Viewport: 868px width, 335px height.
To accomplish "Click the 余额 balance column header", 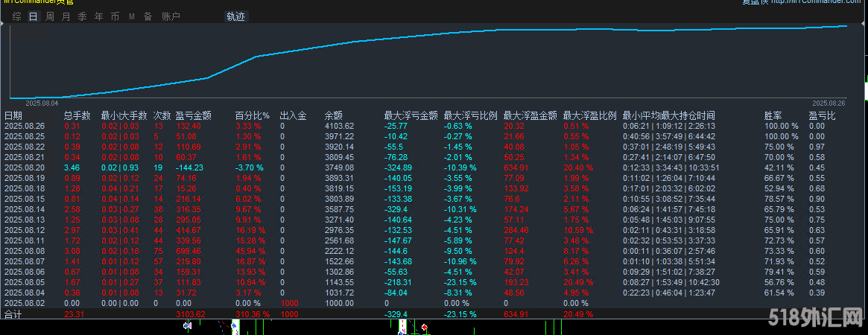I will click(333, 115).
